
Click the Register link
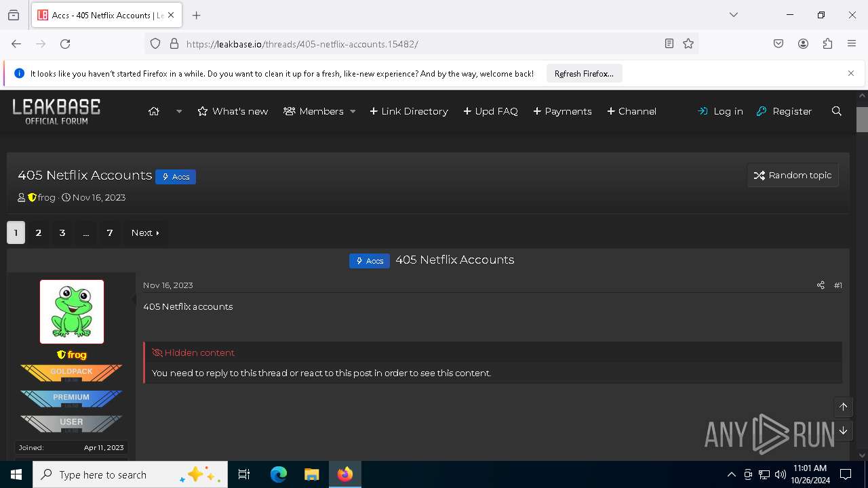(784, 111)
